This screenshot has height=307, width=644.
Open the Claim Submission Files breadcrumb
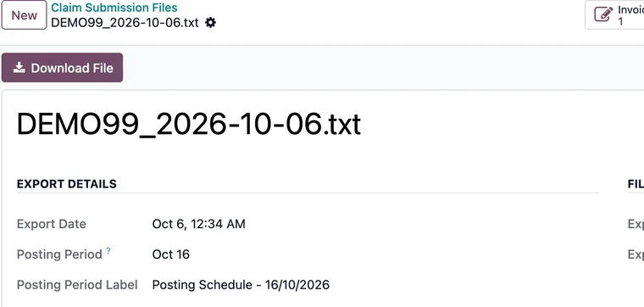click(x=114, y=8)
